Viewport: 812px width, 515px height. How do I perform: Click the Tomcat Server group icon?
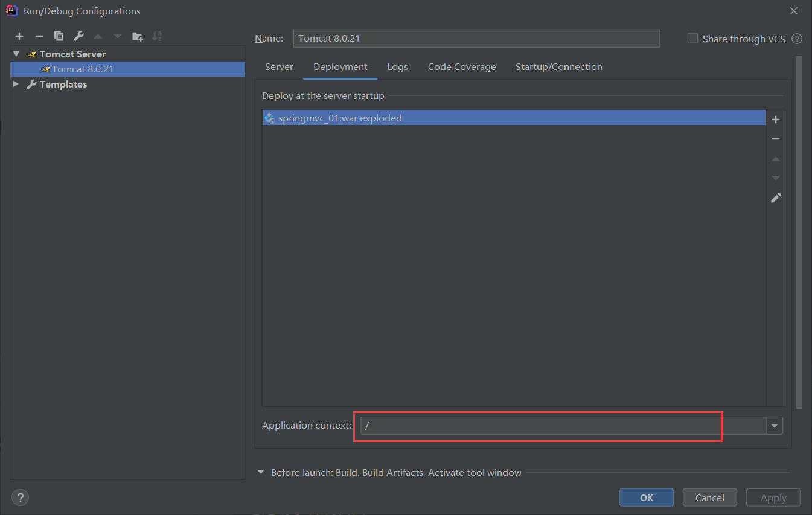[x=32, y=54]
